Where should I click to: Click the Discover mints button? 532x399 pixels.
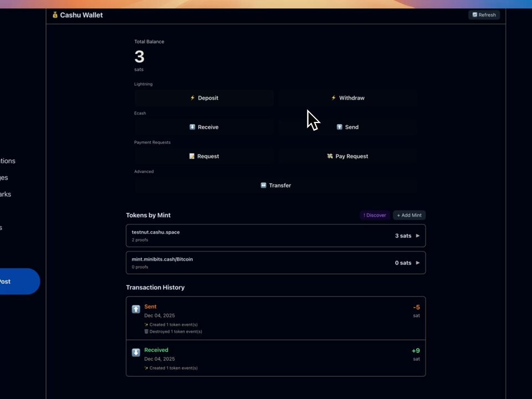pos(375,215)
